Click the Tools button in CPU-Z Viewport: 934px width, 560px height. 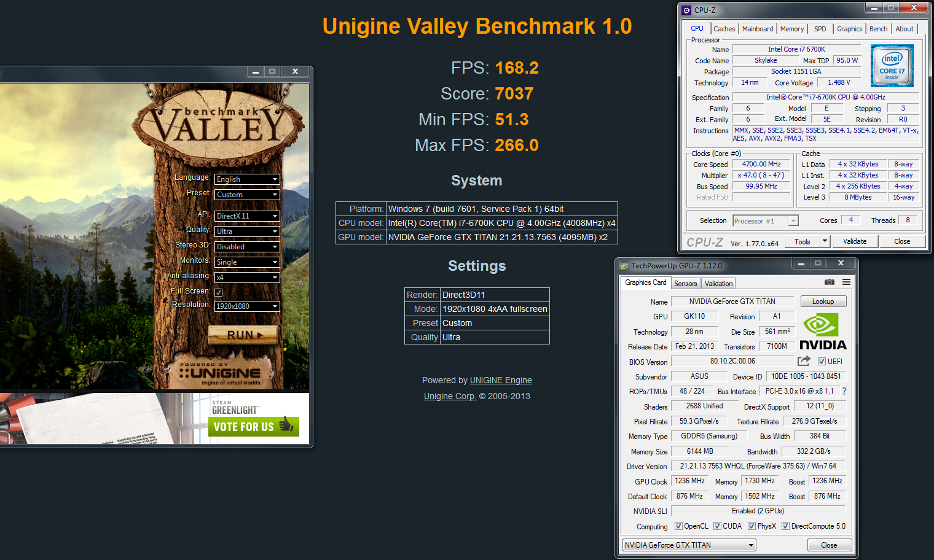(802, 241)
